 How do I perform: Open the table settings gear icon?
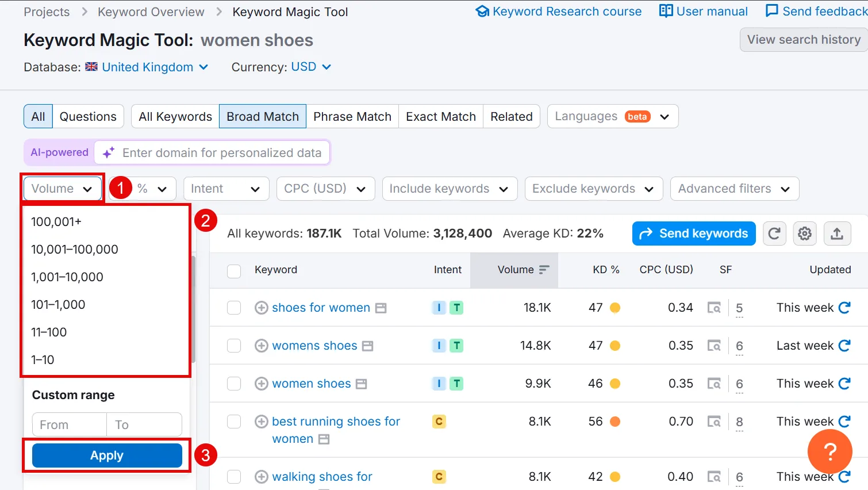coord(805,233)
